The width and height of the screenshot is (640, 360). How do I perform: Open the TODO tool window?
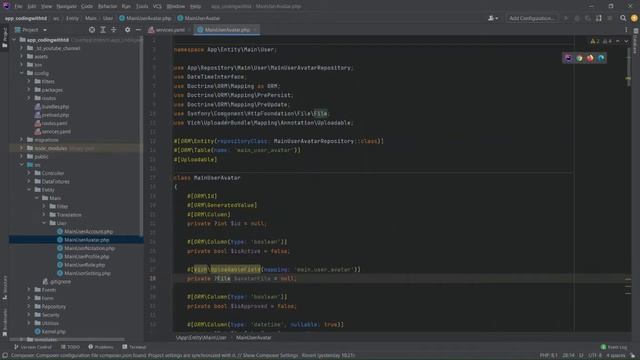pos(70,347)
